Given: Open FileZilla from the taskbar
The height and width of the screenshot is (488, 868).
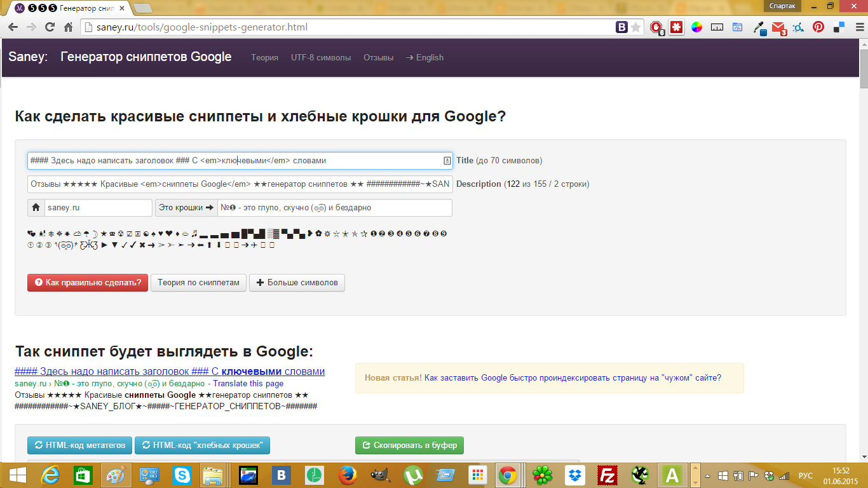Looking at the screenshot, I should (x=609, y=475).
